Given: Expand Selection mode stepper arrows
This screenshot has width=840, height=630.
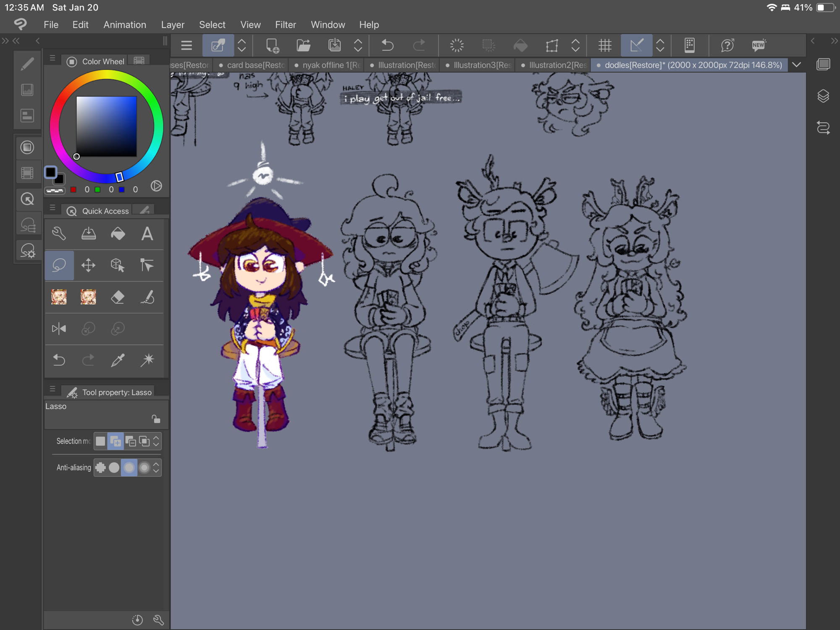Looking at the screenshot, I should [156, 441].
